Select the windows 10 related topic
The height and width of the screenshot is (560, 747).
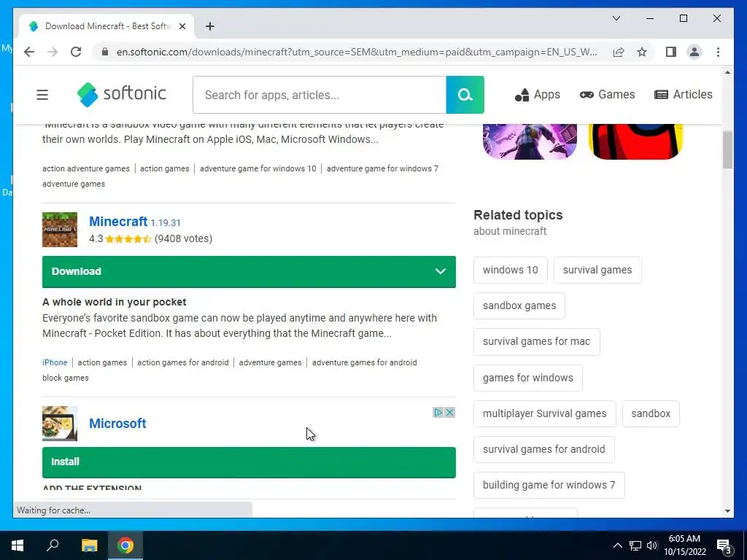click(x=510, y=270)
